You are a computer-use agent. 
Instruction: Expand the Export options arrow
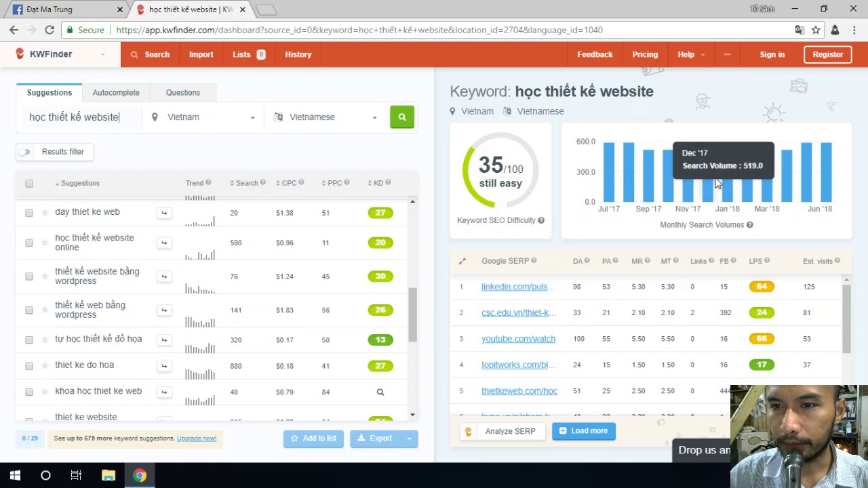click(x=409, y=439)
